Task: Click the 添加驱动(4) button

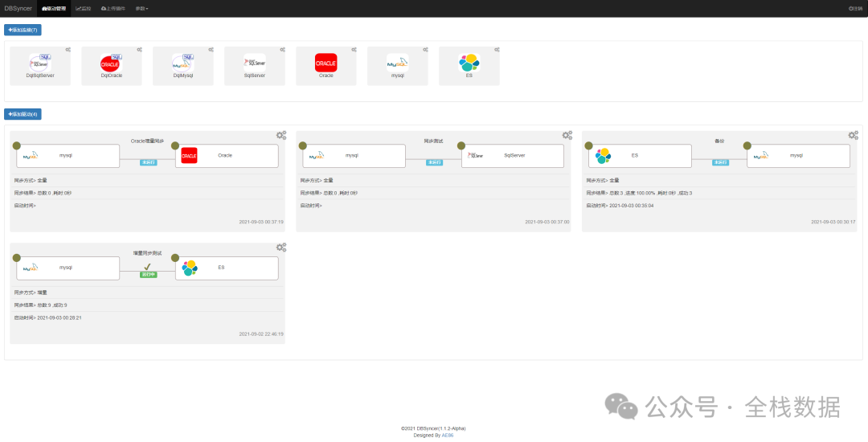Action: point(23,114)
